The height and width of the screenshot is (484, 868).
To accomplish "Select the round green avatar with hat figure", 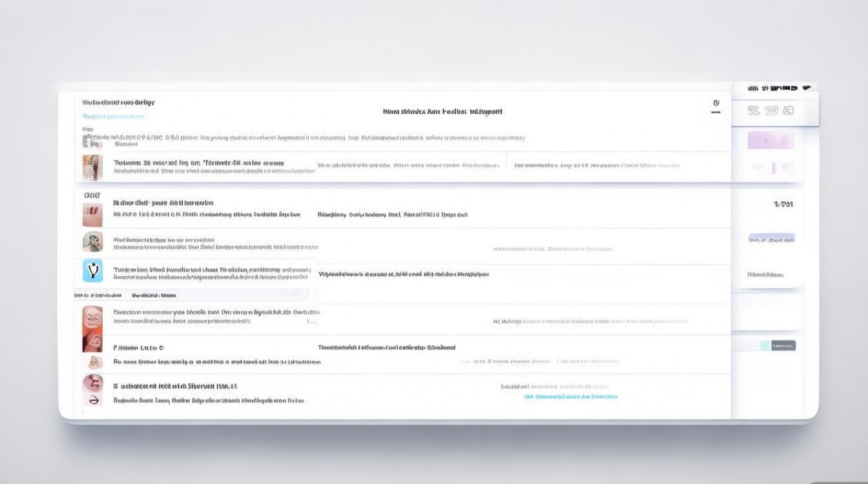I will click(x=92, y=242).
